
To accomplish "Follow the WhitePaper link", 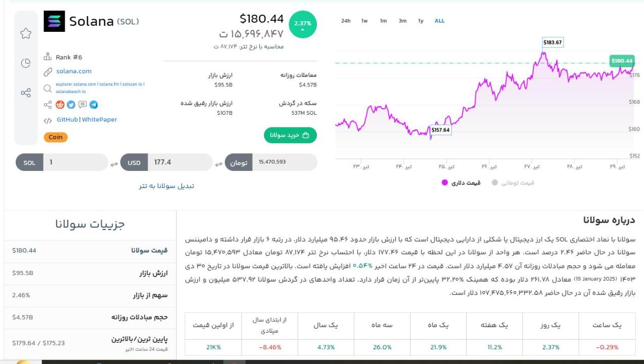I will pyautogui.click(x=100, y=120).
